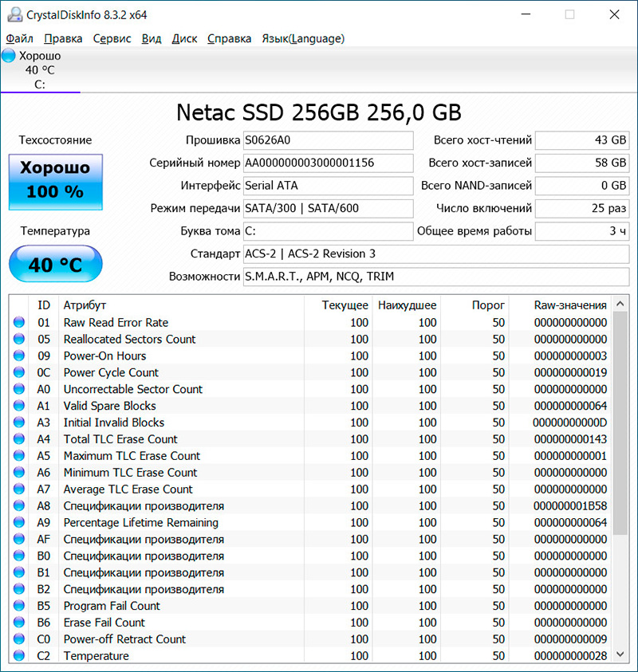Viewport: 638px width, 672px height.
Task: Click status orb beside Temperature attribute
Action: tap(19, 656)
